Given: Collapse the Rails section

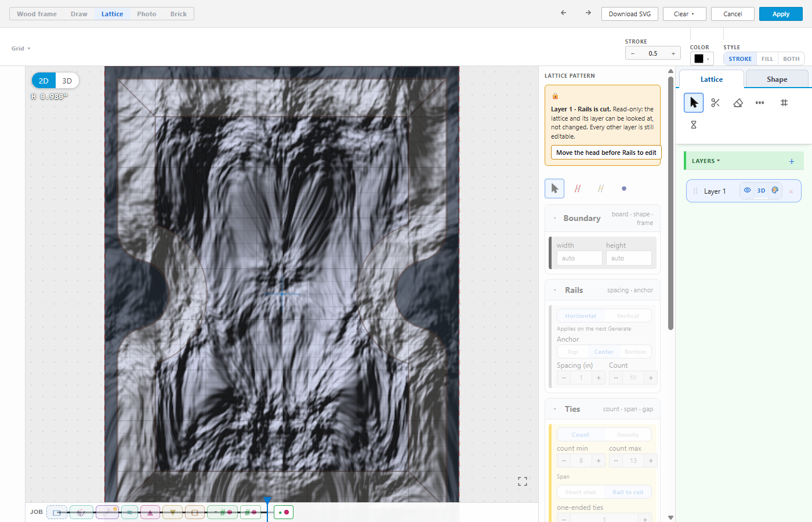Looking at the screenshot, I should 555,290.
